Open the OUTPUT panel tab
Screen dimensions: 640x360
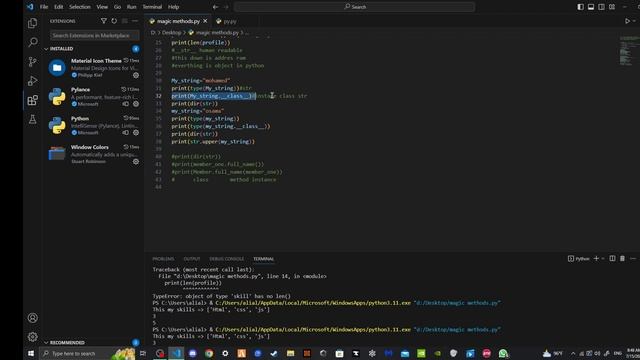coord(191,259)
